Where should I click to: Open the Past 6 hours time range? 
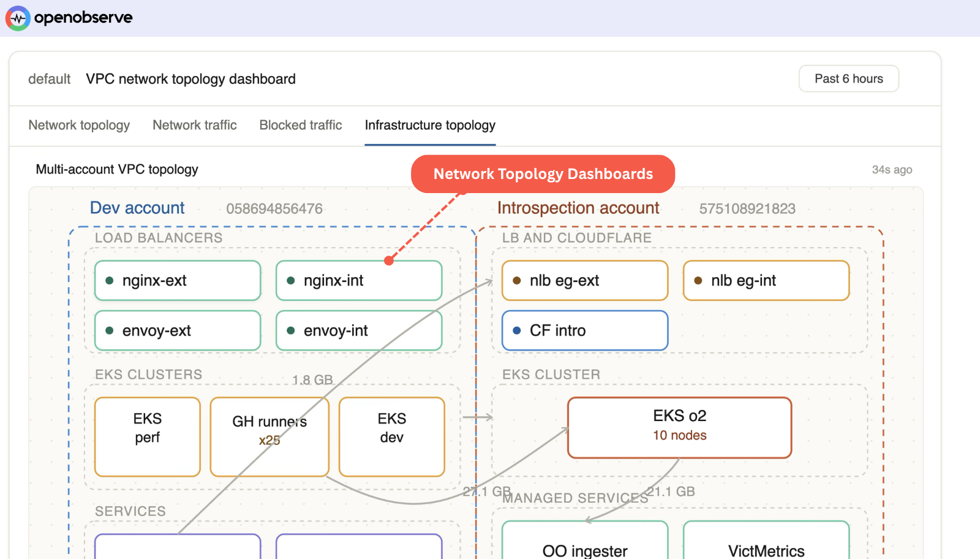(849, 78)
